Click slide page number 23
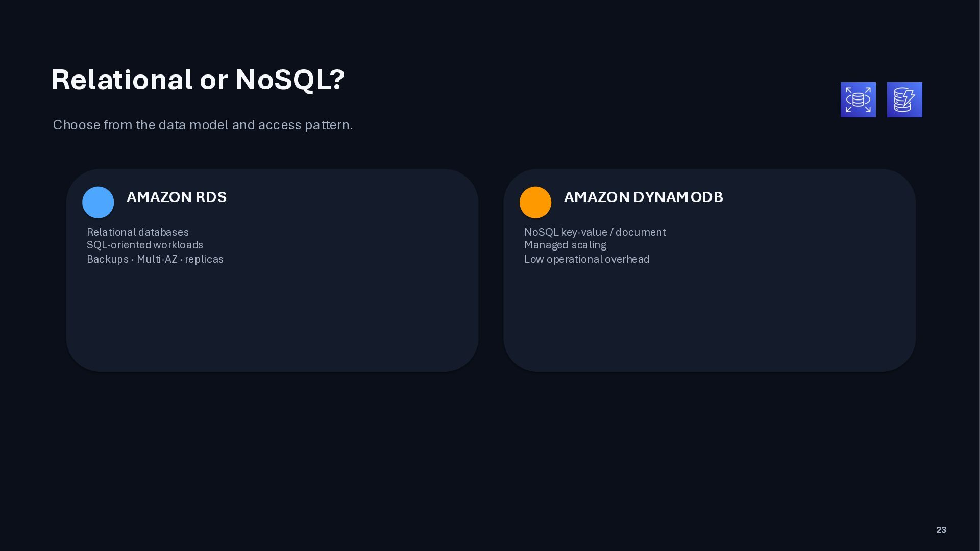The width and height of the screenshot is (980, 551). click(941, 530)
